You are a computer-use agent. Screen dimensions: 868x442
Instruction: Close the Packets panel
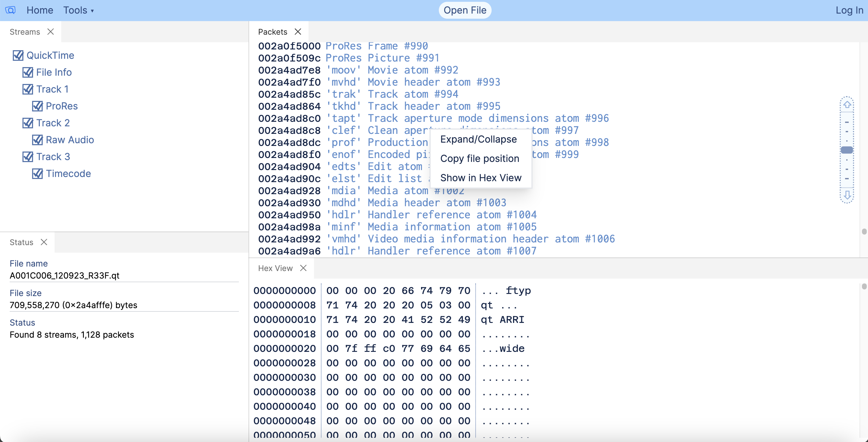(298, 31)
